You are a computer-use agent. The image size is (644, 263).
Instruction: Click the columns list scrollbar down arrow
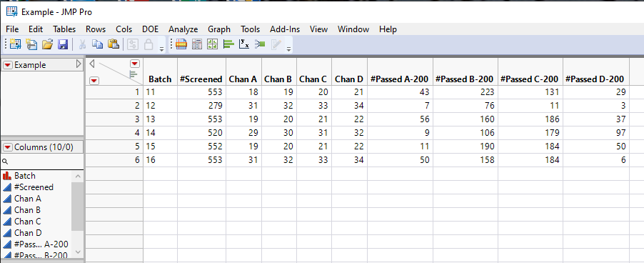tap(78, 252)
